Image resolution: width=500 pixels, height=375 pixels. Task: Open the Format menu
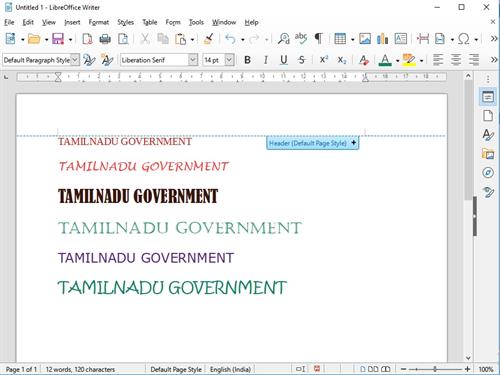pos(99,22)
